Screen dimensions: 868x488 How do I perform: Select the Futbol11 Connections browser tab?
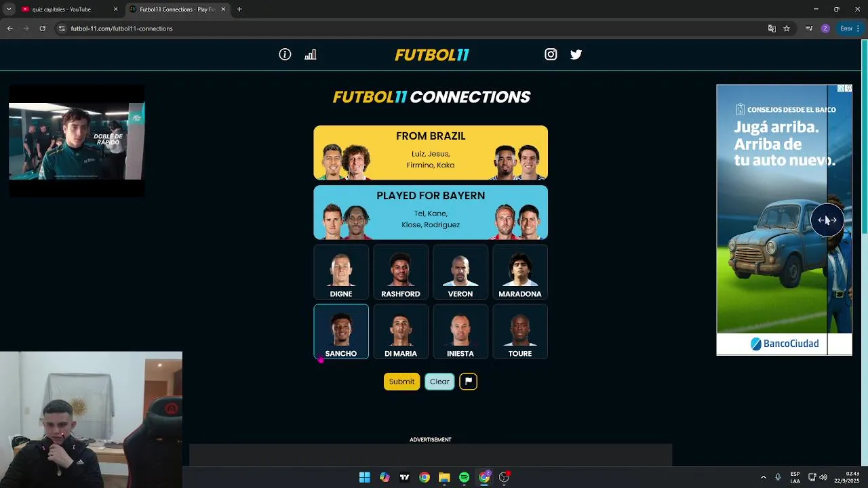(x=178, y=9)
